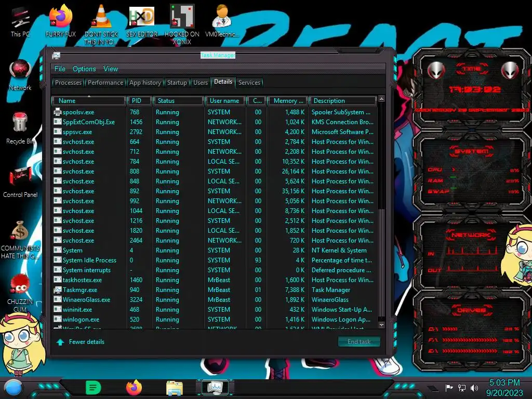Switch to the App history tab

click(145, 83)
